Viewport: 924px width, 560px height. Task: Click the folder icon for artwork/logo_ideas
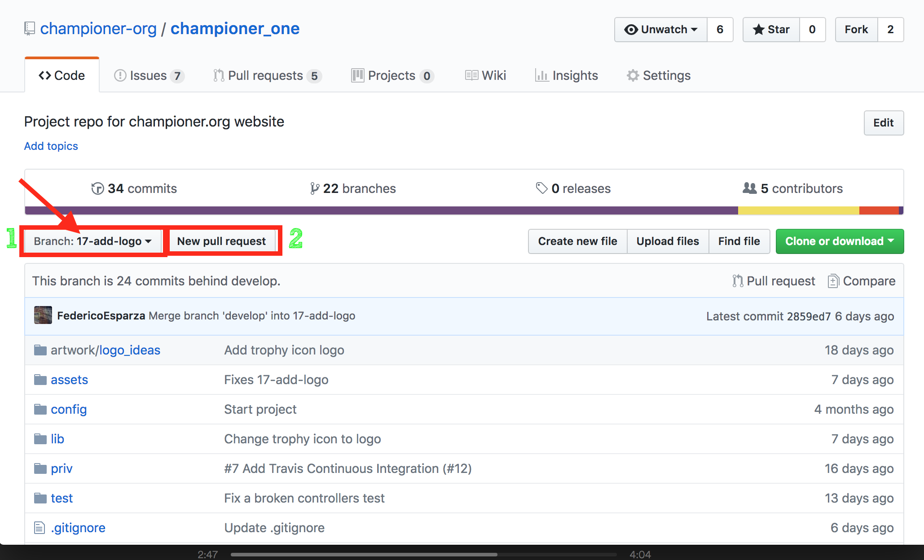40,350
